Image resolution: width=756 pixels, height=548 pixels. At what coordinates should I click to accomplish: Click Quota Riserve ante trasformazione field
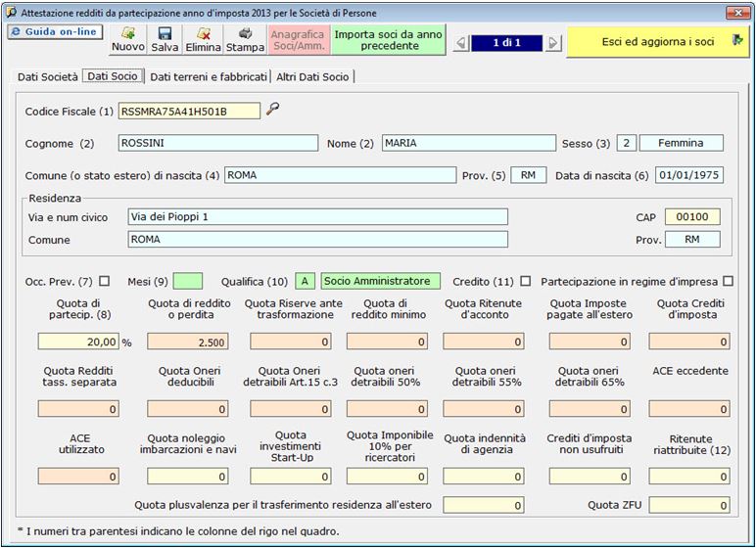(291, 342)
